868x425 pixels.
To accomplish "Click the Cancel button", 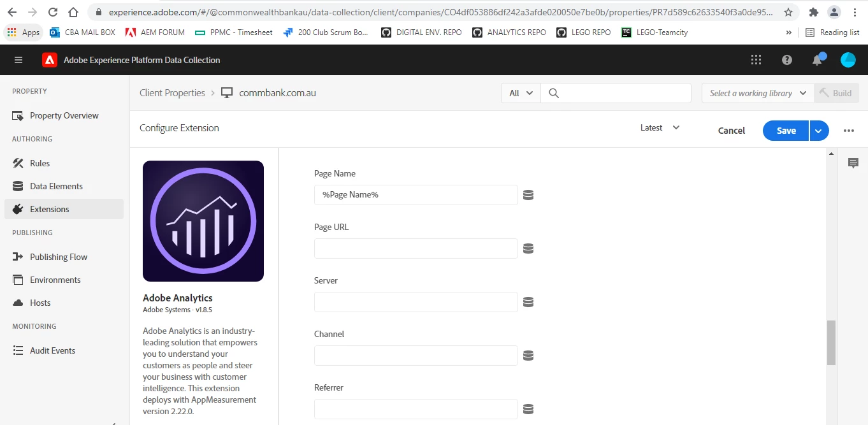I will click(732, 131).
